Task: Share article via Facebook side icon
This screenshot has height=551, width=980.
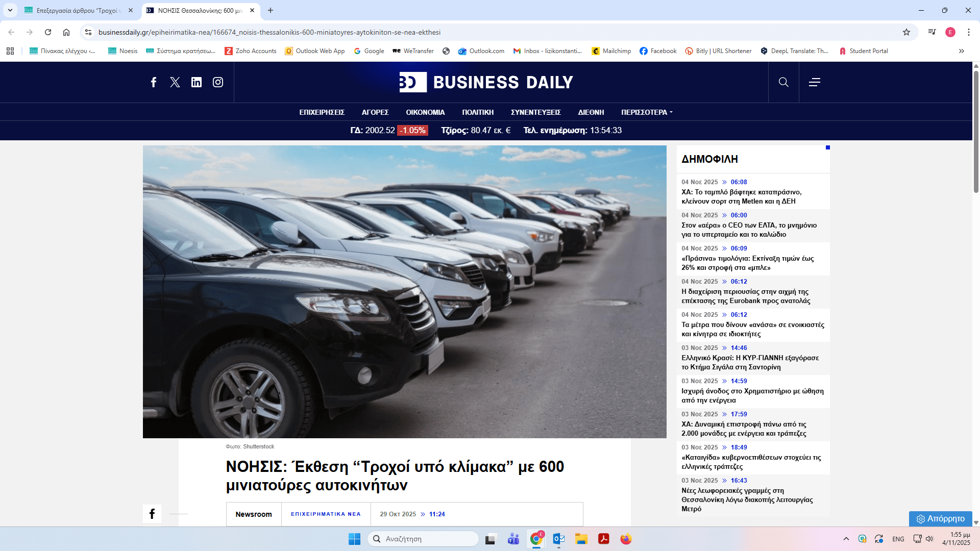Action: tap(152, 514)
